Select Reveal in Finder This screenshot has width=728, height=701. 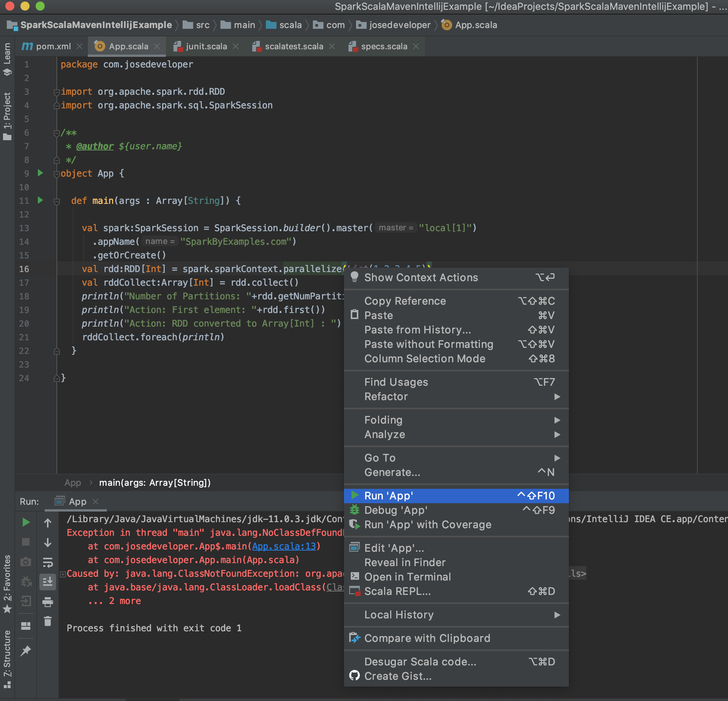456,562
